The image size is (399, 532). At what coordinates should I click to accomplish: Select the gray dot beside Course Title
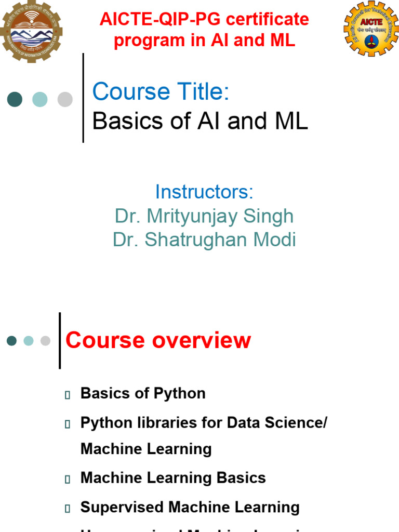pyautogui.click(x=65, y=99)
